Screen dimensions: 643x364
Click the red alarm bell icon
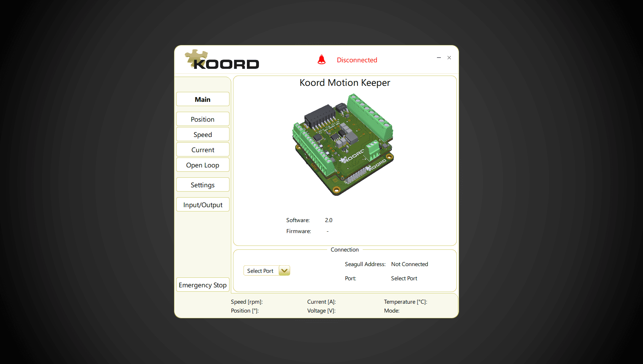point(321,60)
